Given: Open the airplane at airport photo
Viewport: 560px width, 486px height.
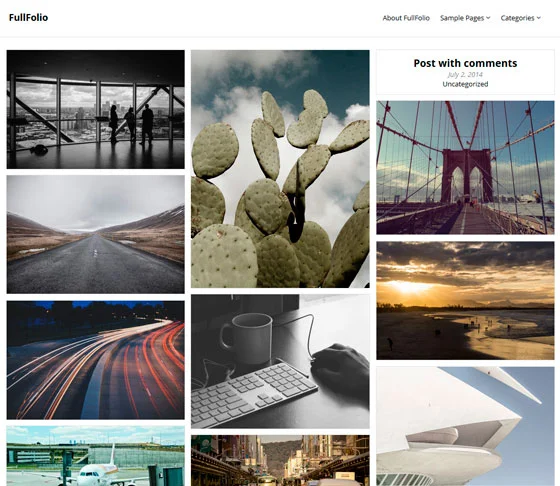Looking at the screenshot, I should point(96,456).
